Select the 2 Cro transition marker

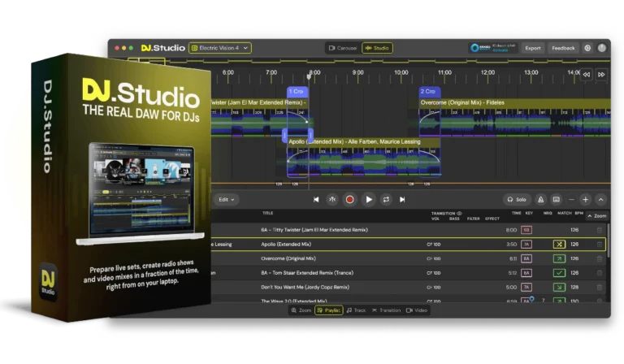coord(429,92)
